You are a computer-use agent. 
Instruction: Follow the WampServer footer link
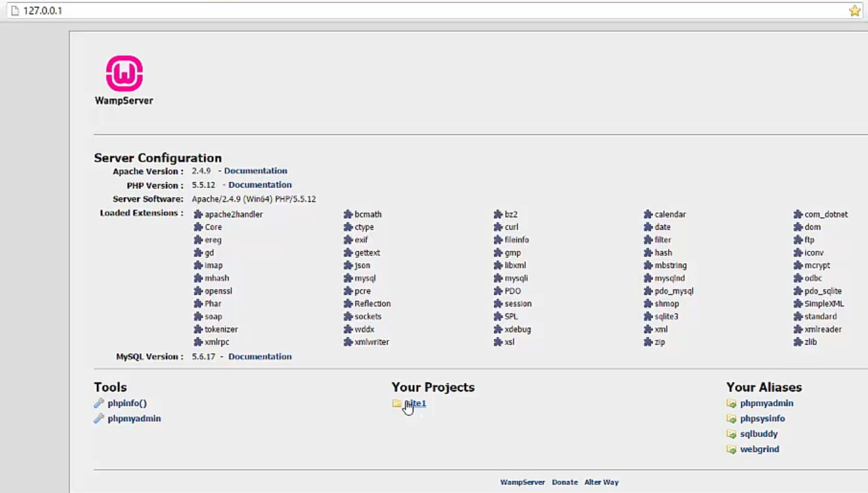click(523, 482)
